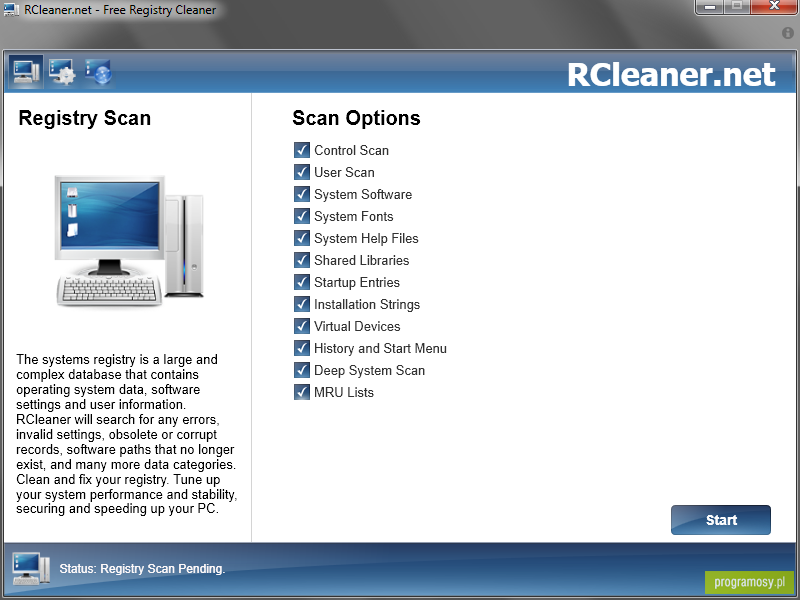Image resolution: width=800 pixels, height=600 pixels.
Task: Toggle the System Fonts checkbox
Action: [302, 216]
